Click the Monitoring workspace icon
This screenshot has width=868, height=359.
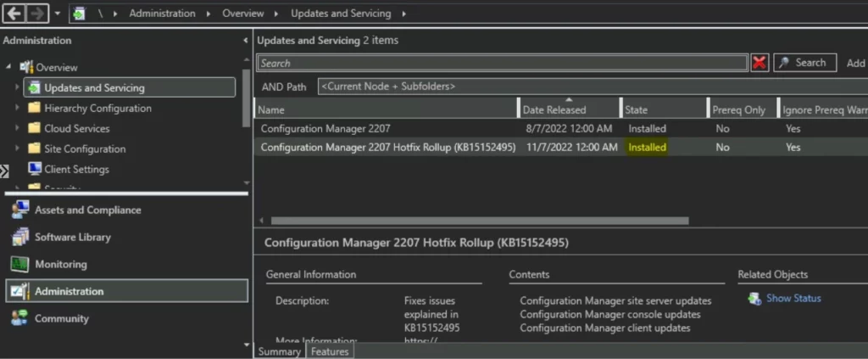(x=20, y=264)
